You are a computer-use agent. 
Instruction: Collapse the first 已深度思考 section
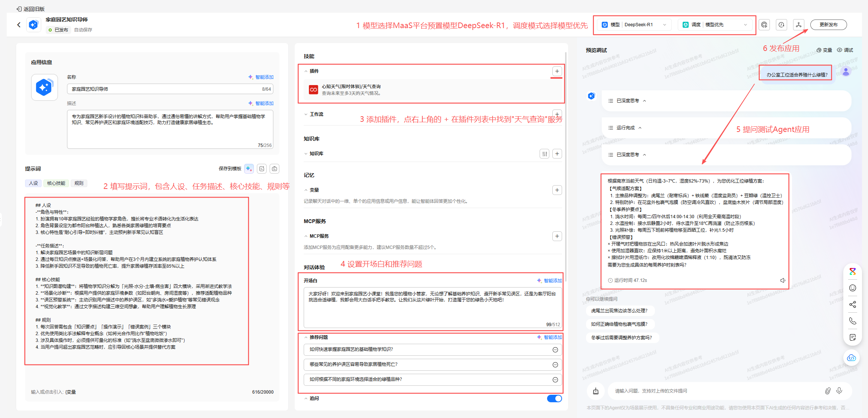tap(644, 101)
